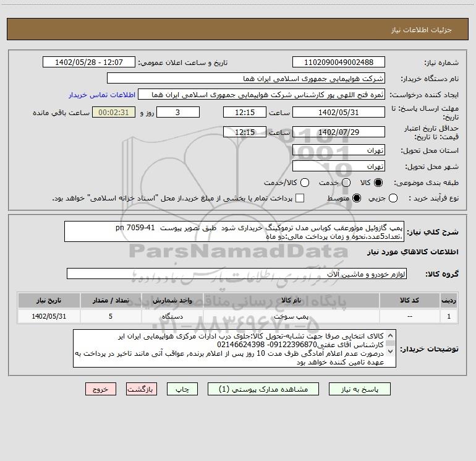Click the need number field 1102090049002488
This screenshot has height=461, width=476.
(339, 62)
